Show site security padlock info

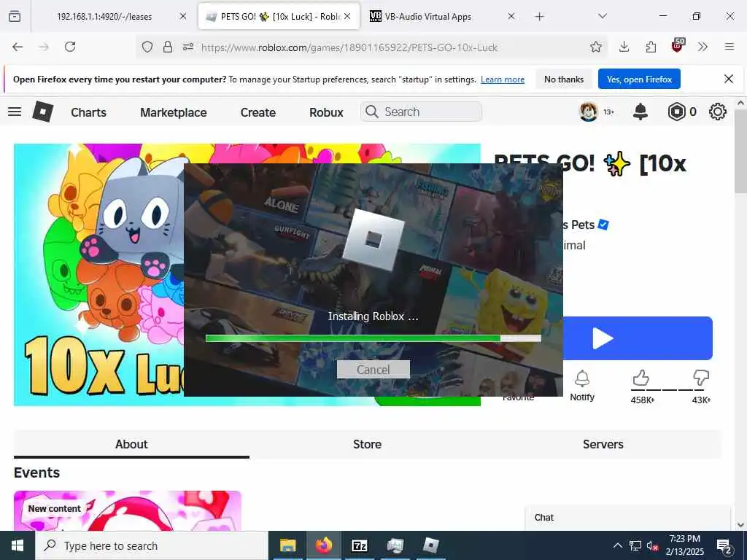coord(168,47)
